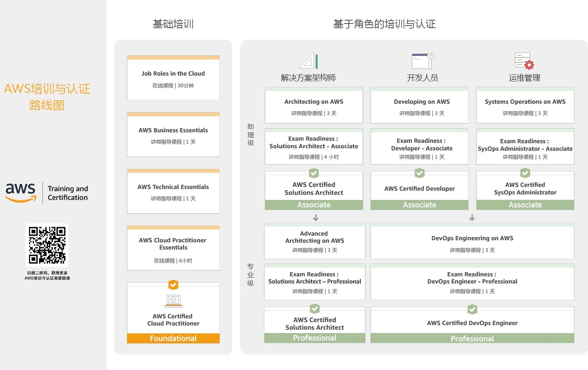The height and width of the screenshot is (370, 588).
Task: Click Associate bar under AWS Certified Developer
Action: point(419,205)
